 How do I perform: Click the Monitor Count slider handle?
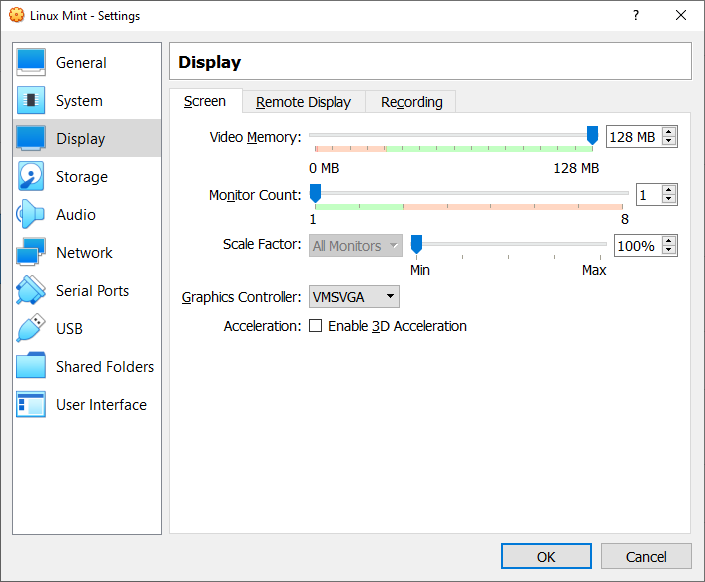tap(316, 193)
